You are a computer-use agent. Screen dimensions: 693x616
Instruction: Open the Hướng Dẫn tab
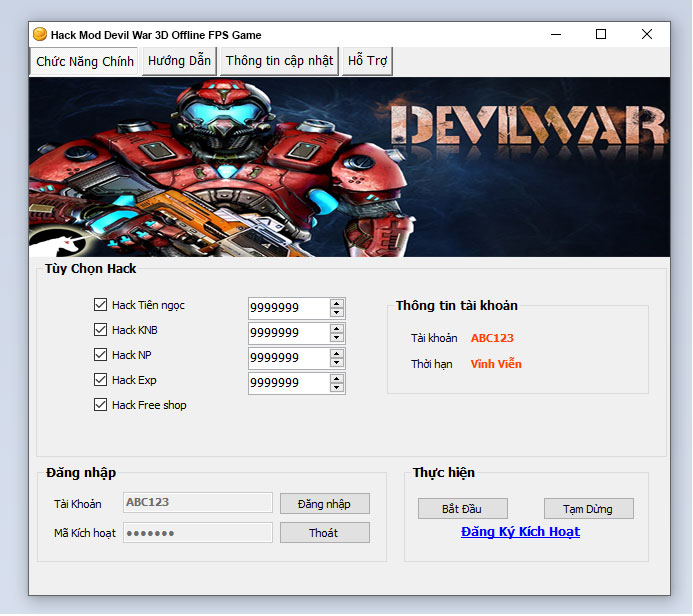tap(179, 61)
